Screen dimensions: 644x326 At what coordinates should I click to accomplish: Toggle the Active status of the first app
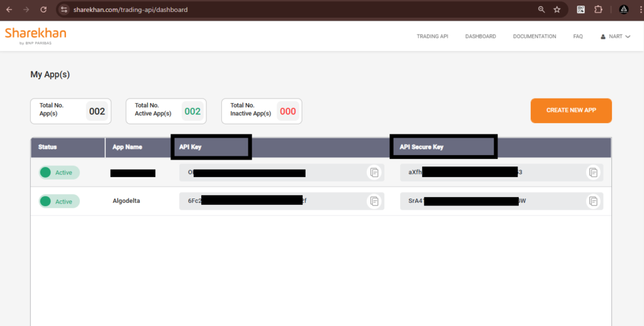tap(47, 173)
